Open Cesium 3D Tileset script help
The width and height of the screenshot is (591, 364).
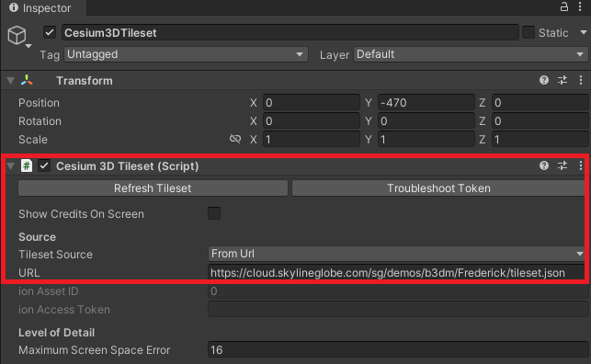[x=544, y=165]
